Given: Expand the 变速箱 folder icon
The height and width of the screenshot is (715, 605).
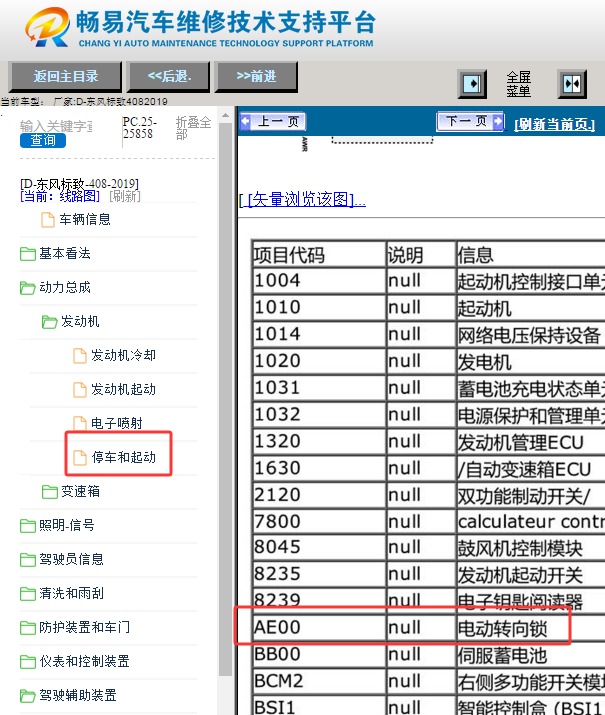Looking at the screenshot, I should coord(49,492).
